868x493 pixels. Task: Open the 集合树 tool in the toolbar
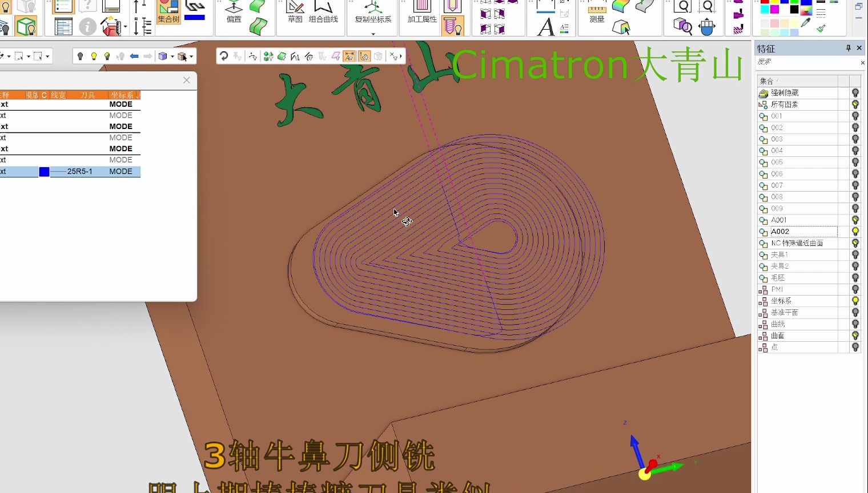point(167,16)
